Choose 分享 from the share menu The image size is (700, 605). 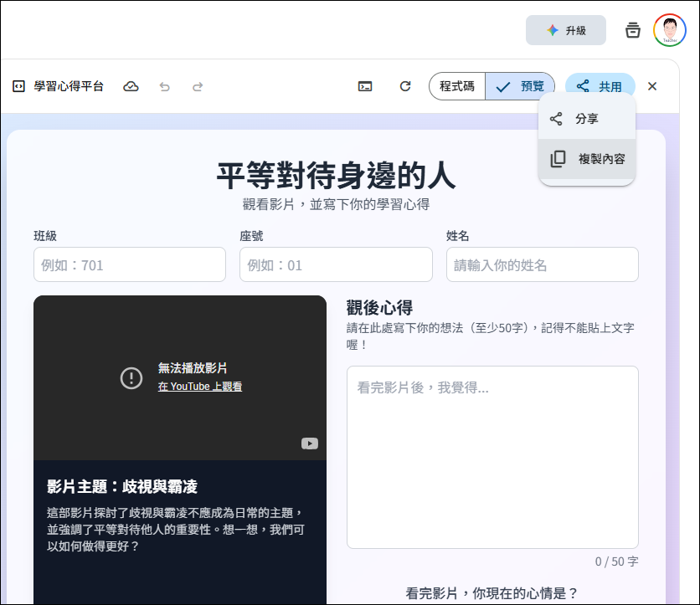(587, 119)
